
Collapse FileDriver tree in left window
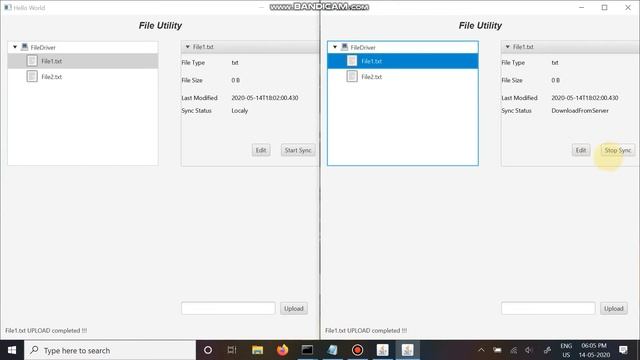coord(15,47)
